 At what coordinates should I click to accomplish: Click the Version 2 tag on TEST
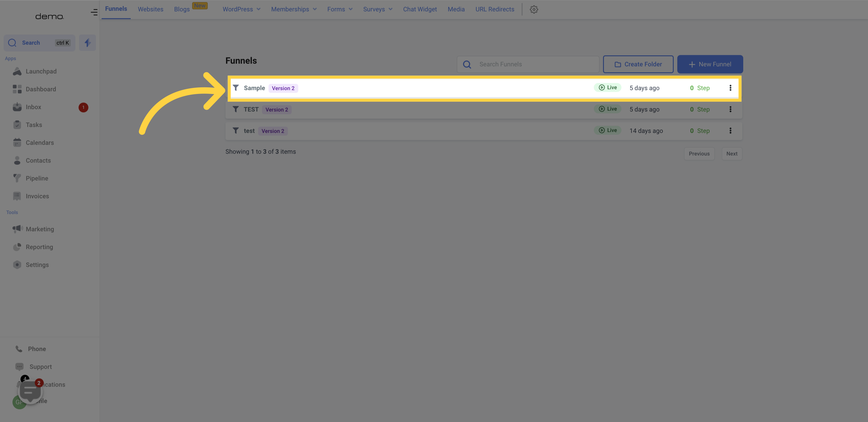click(x=277, y=110)
